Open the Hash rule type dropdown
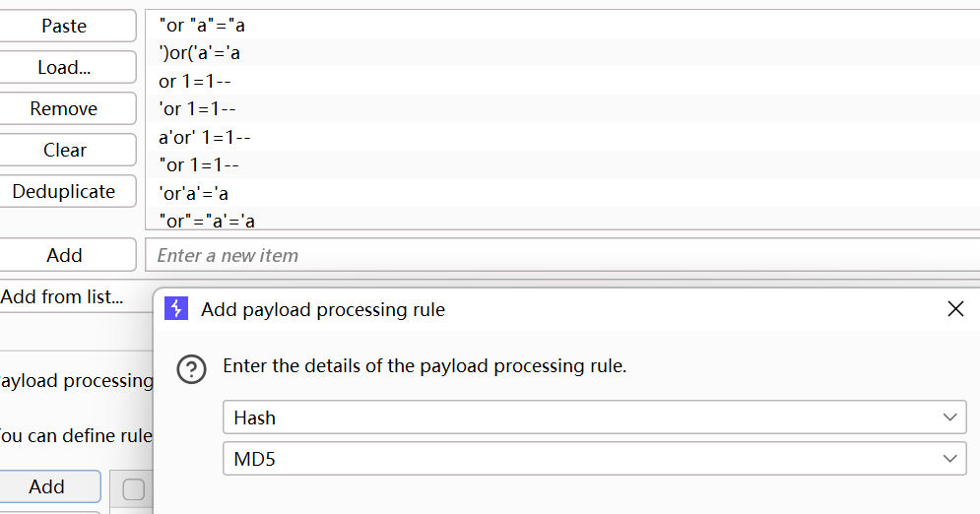Screen dimensions: 980x514 (594, 418)
